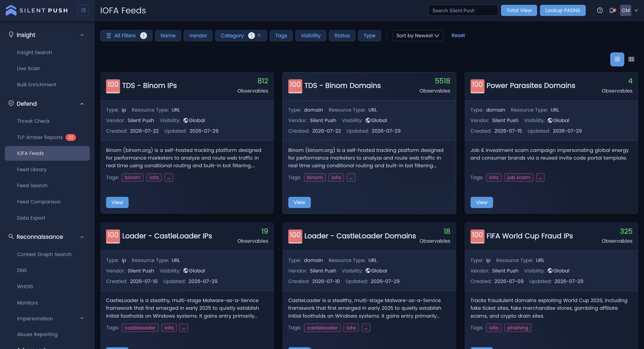Switch to table list view
Image resolution: width=644 pixels, height=349 pixels.
pos(631,59)
